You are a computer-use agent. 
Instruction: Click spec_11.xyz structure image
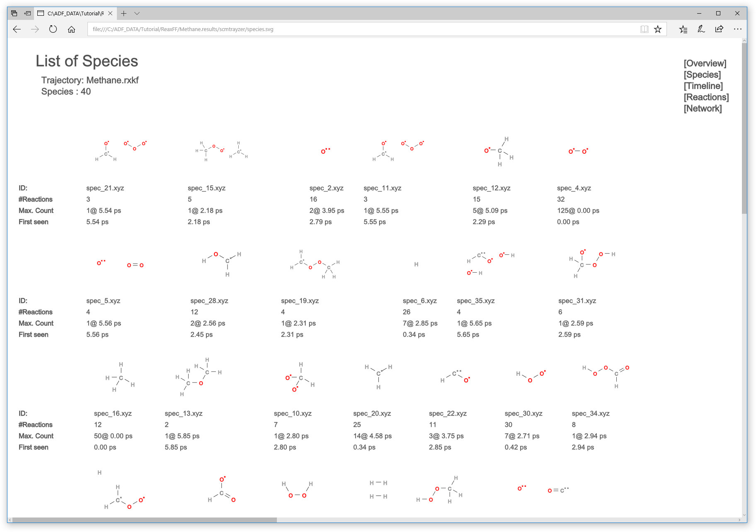click(x=398, y=151)
